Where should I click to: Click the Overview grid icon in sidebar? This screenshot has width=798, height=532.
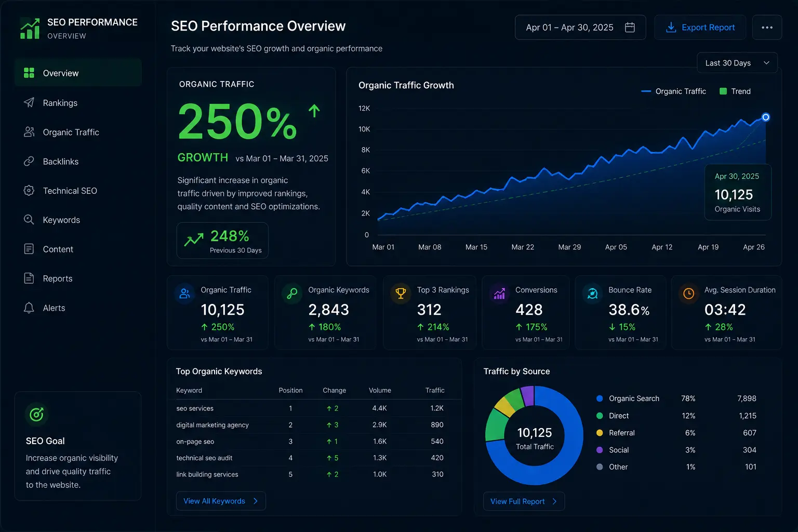(x=29, y=73)
